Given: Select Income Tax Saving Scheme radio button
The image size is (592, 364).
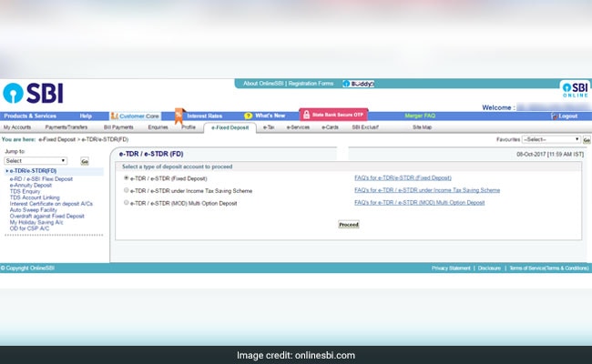Looking at the screenshot, I should click(x=126, y=190).
